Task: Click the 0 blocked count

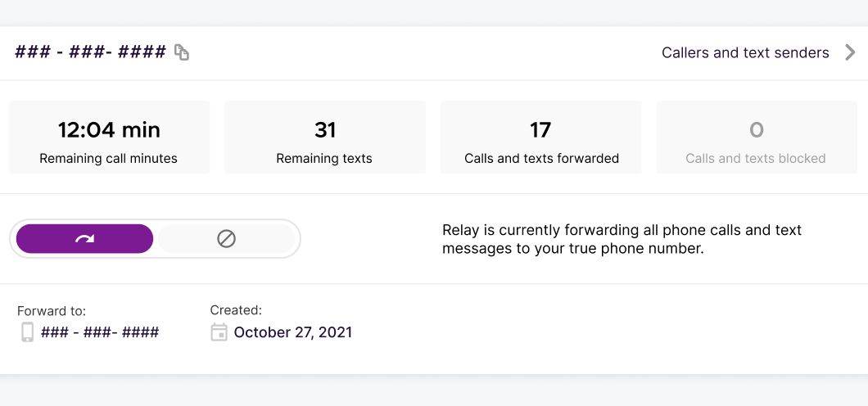Action: point(757,129)
